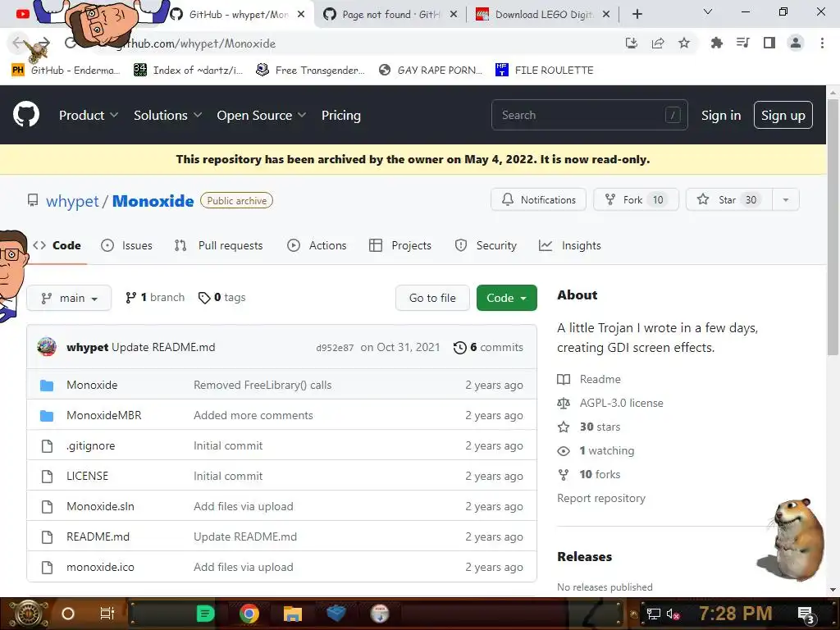
Task: Click the clock history icon beside 6 commits
Action: tap(459, 347)
